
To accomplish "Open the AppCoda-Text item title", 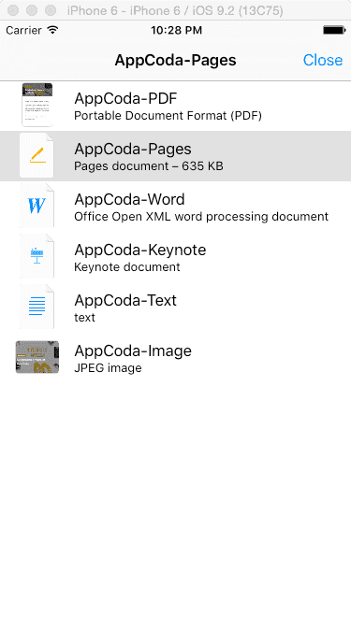I will click(x=125, y=301).
